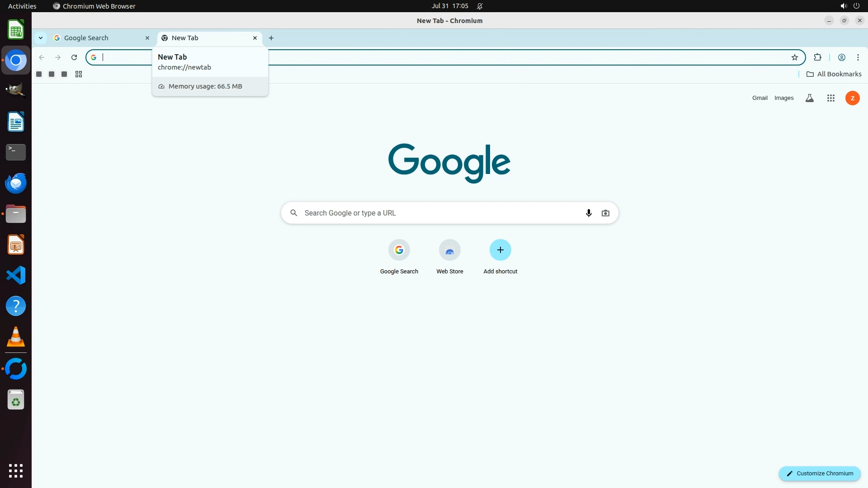868x488 pixels.
Task: Open the All Bookmarks folder
Action: (834, 74)
